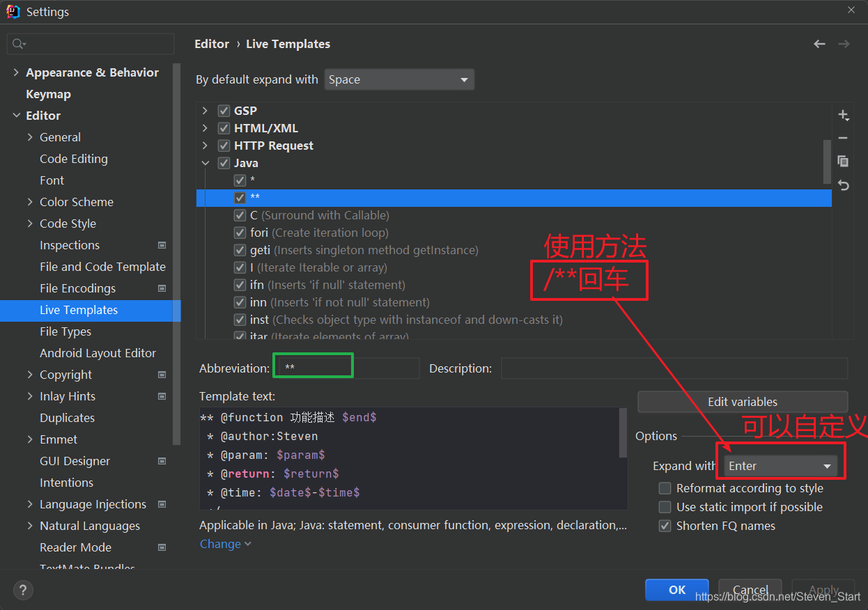The image size is (868, 610).
Task: Expand the HTML/XML template group
Action: pyautogui.click(x=205, y=128)
